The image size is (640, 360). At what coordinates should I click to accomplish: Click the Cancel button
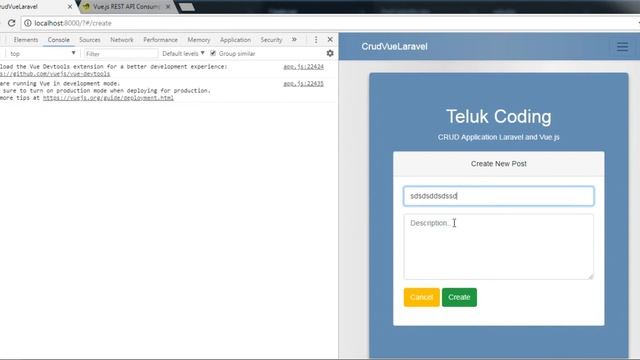(x=422, y=297)
